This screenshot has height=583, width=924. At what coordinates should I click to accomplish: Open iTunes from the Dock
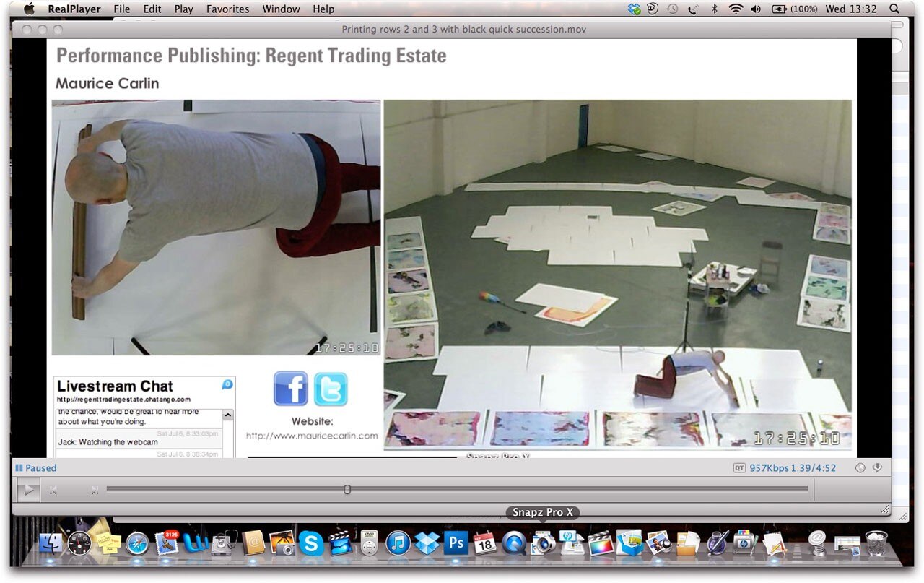398,543
